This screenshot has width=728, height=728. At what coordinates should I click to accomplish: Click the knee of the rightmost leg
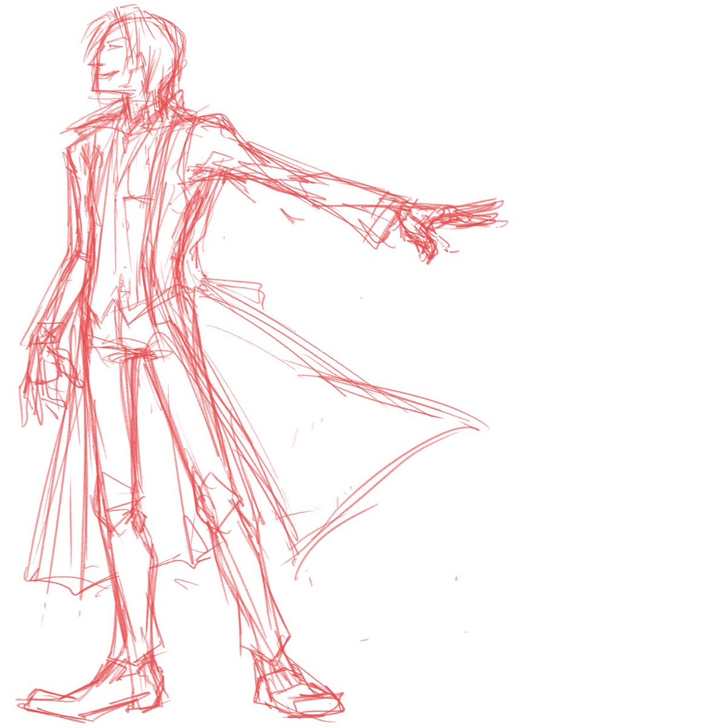[227, 504]
